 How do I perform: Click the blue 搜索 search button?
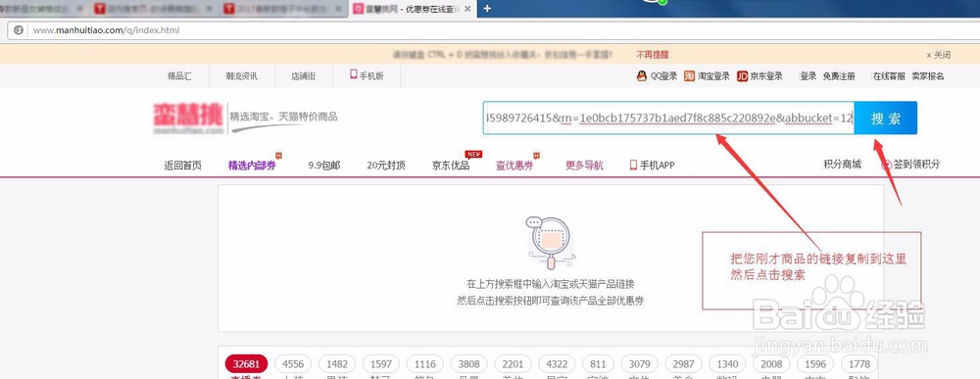point(886,118)
